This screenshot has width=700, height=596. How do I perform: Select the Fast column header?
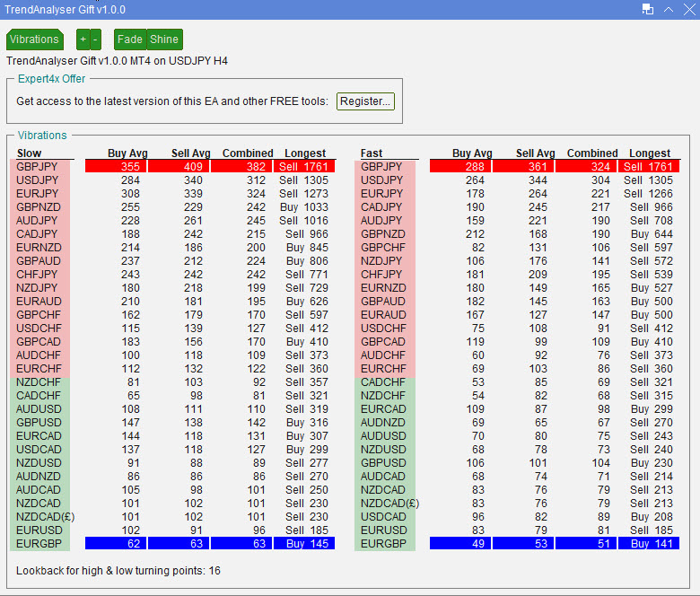372,153
